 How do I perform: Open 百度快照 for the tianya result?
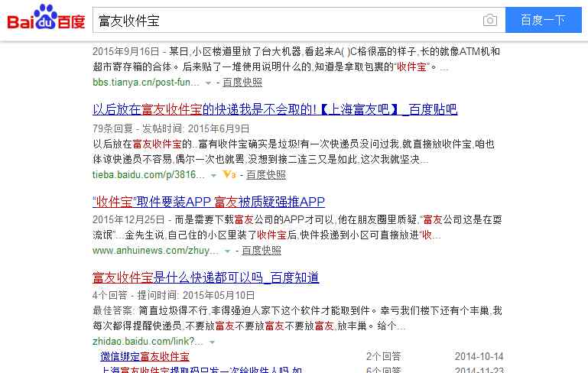[x=242, y=82]
